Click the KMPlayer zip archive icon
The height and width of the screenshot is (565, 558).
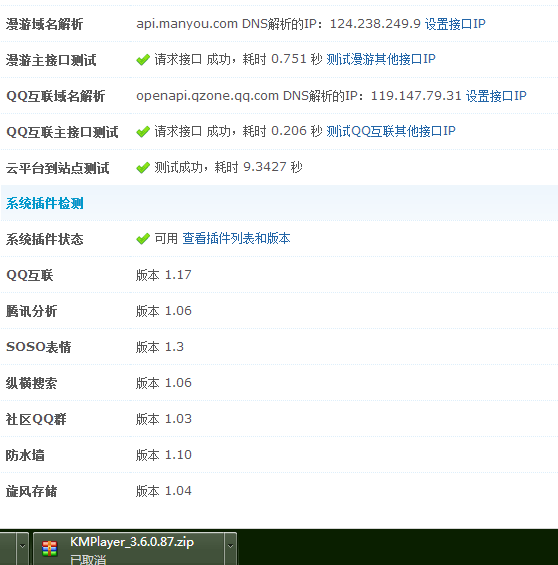tap(49, 549)
